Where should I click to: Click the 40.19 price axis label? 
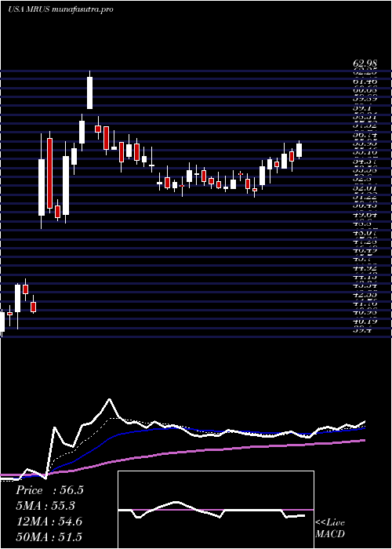tap(365, 321)
